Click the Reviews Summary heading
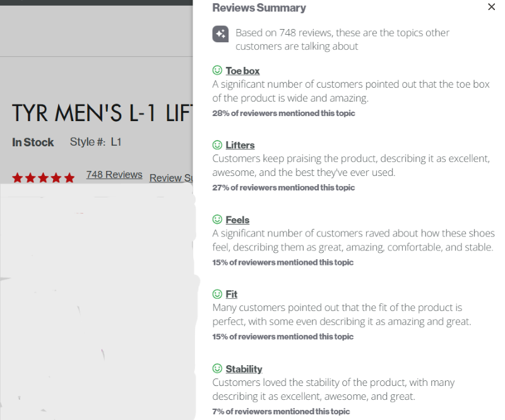 click(259, 8)
